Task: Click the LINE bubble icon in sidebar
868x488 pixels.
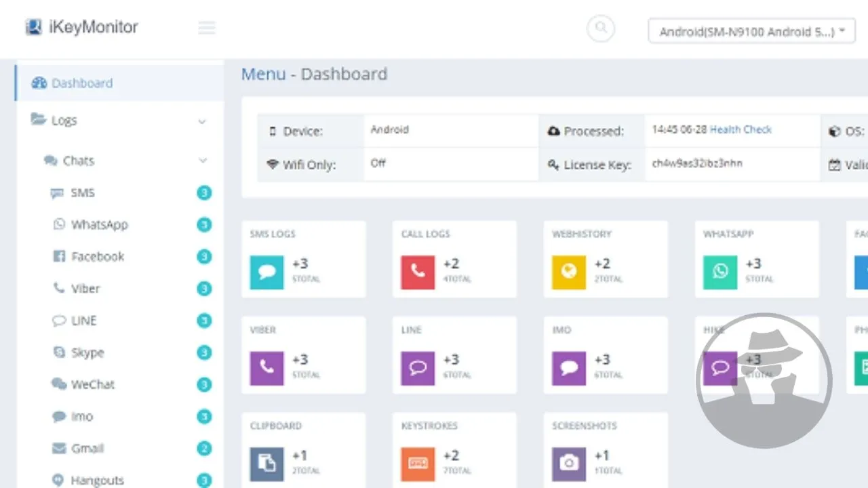Action: pos(59,321)
